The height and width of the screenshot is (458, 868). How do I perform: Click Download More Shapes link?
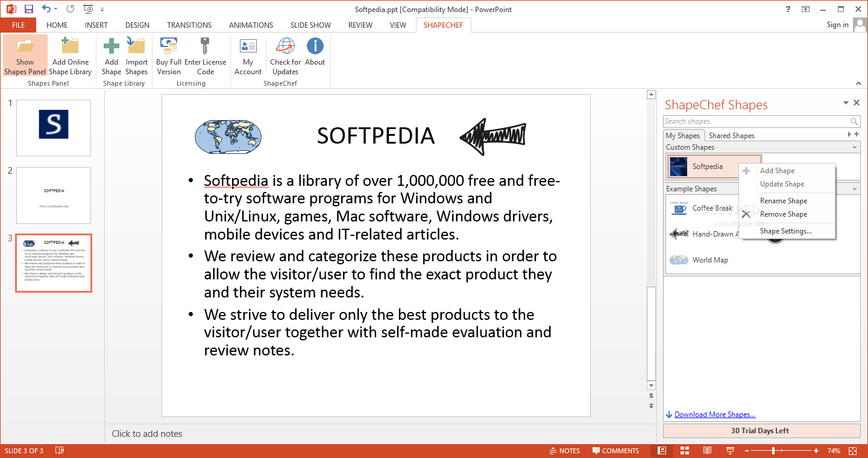pos(715,415)
